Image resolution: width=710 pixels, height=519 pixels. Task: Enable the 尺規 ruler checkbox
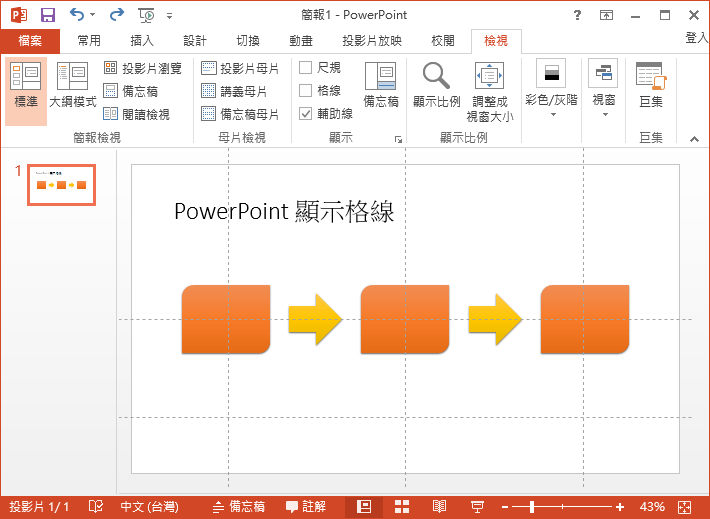(306, 67)
